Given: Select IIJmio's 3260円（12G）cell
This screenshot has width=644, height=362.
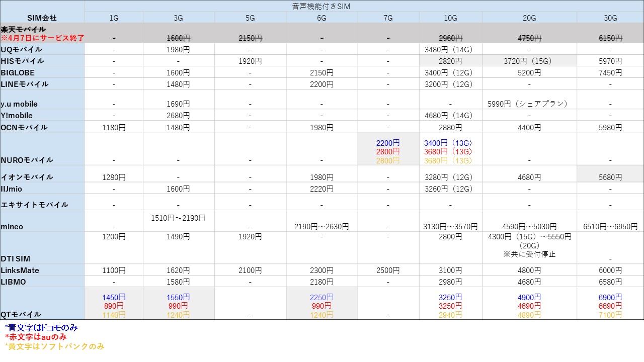Looking at the screenshot, I should click(450, 189).
